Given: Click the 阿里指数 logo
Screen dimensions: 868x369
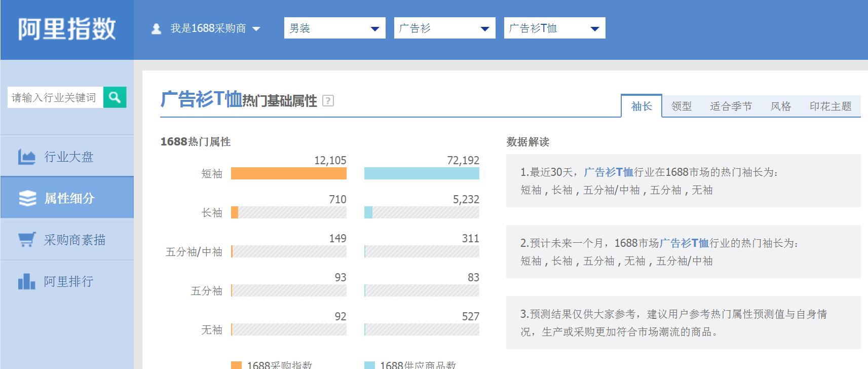Looking at the screenshot, I should tap(67, 29).
